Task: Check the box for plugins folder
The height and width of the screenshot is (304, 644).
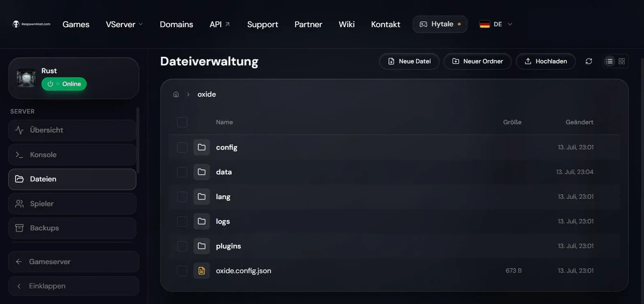Action: point(182,246)
